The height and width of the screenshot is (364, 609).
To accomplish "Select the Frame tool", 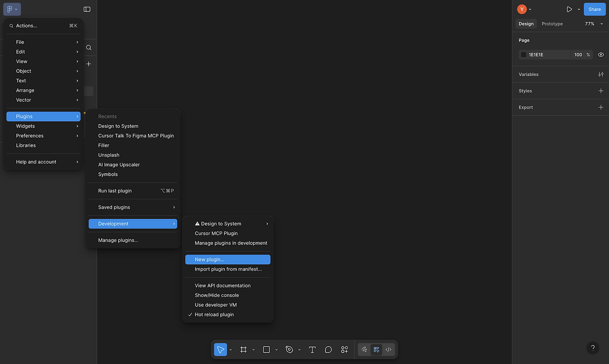I will point(244,350).
